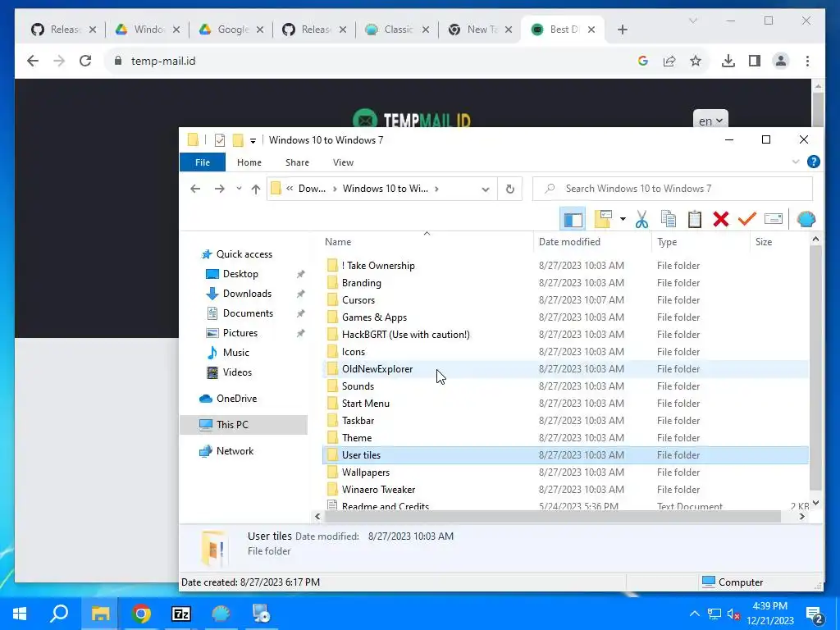Click the folder options toolbar icon
This screenshot has height=630, width=840.
tap(603, 218)
